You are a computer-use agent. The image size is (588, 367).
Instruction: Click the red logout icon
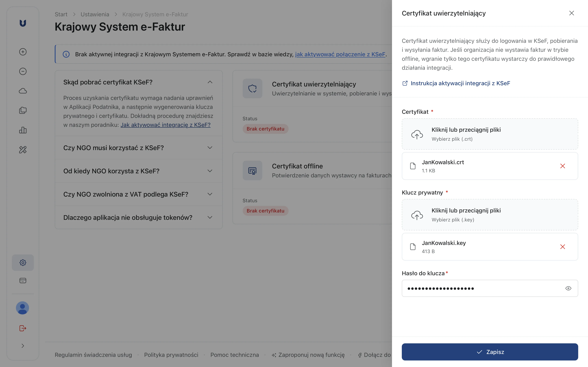point(23,328)
